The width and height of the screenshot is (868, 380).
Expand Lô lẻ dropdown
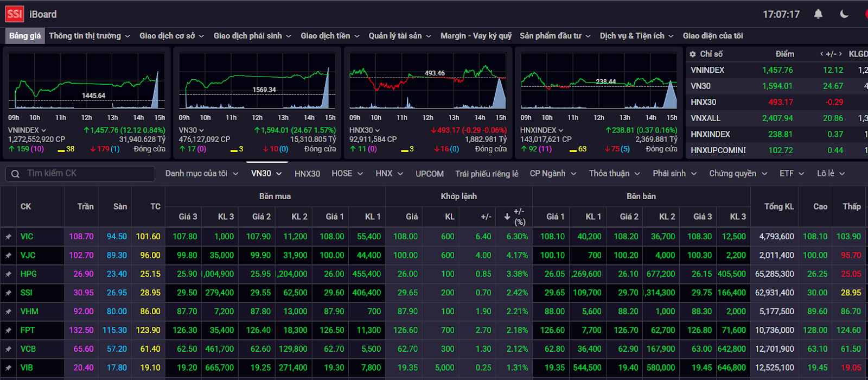pyautogui.click(x=831, y=173)
